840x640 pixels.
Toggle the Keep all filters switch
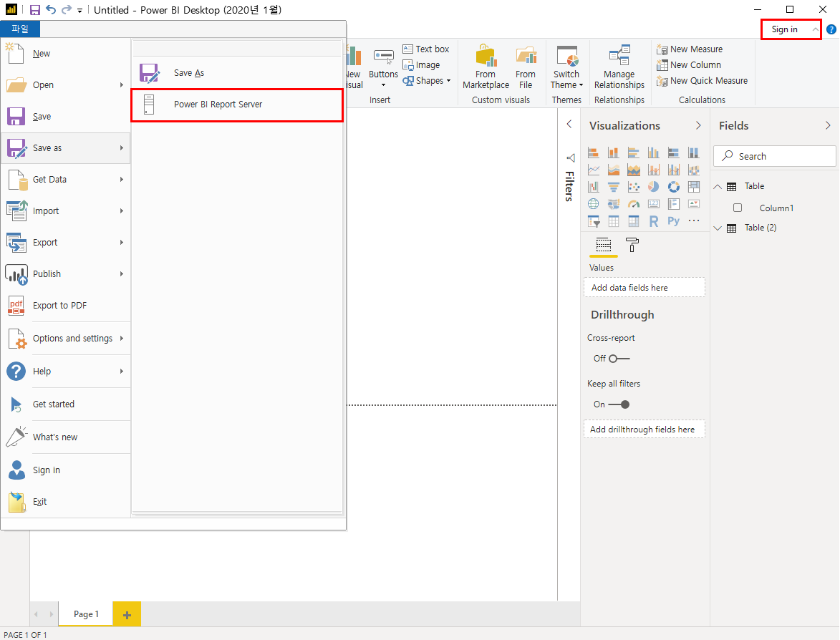click(619, 404)
